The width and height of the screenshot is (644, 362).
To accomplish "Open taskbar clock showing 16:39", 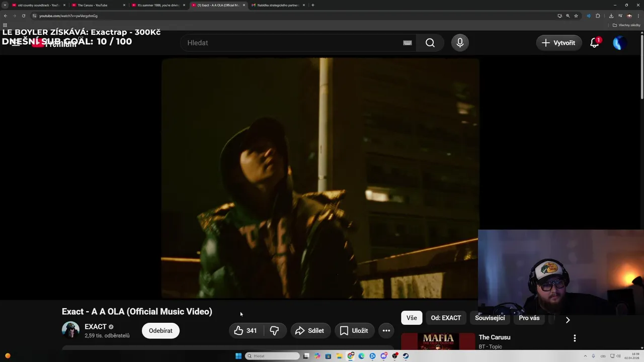I will point(631,356).
